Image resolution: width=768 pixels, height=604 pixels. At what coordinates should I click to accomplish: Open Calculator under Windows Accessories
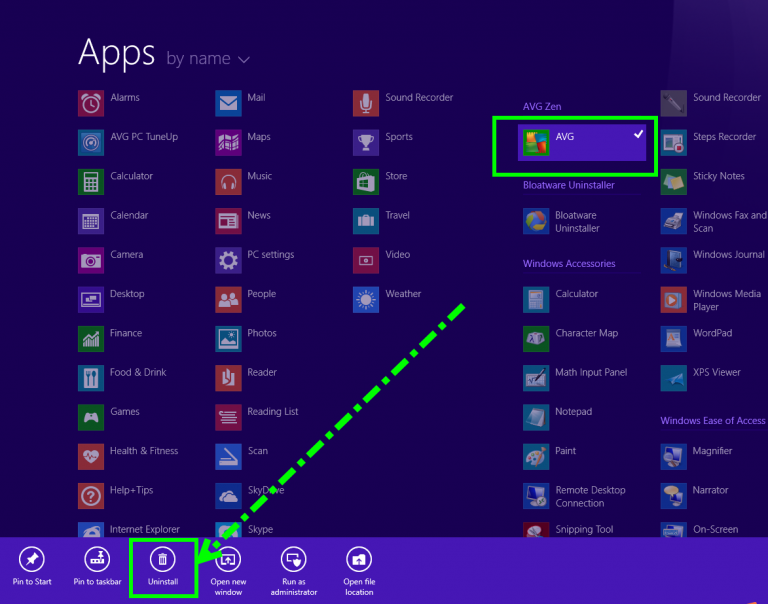click(x=536, y=299)
